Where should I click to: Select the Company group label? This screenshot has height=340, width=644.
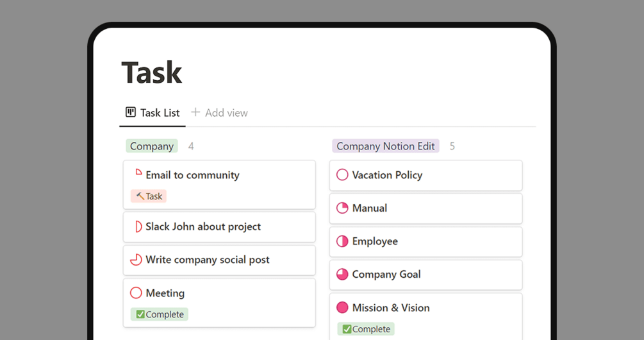click(152, 146)
